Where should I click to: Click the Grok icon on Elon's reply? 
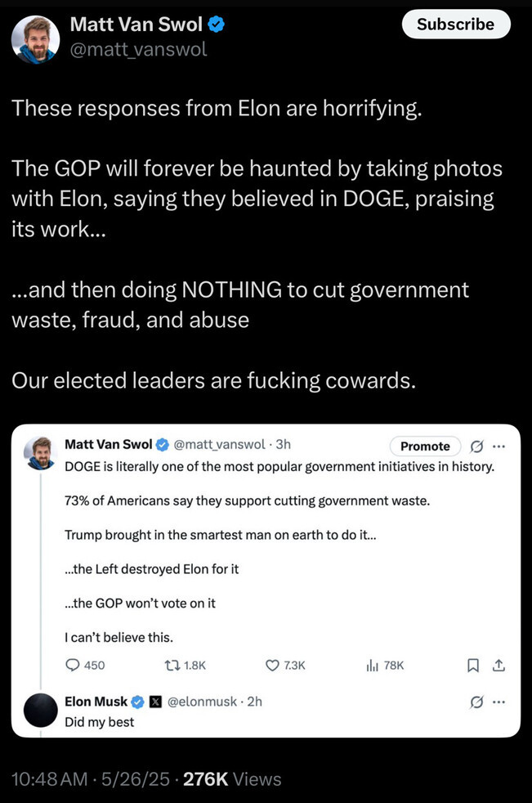477,702
